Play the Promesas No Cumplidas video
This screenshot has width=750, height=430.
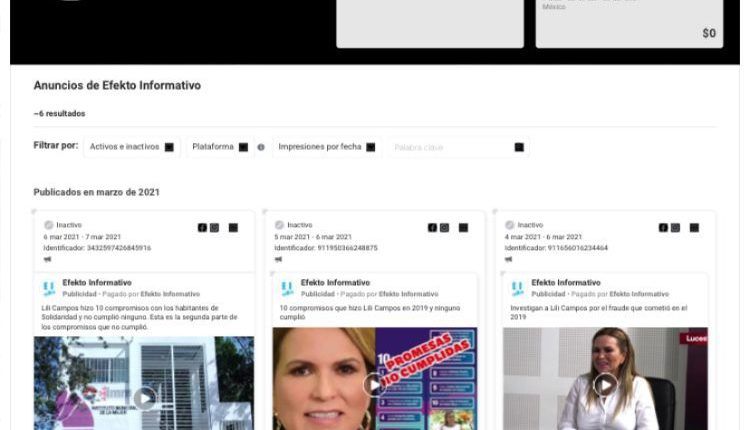(374, 385)
